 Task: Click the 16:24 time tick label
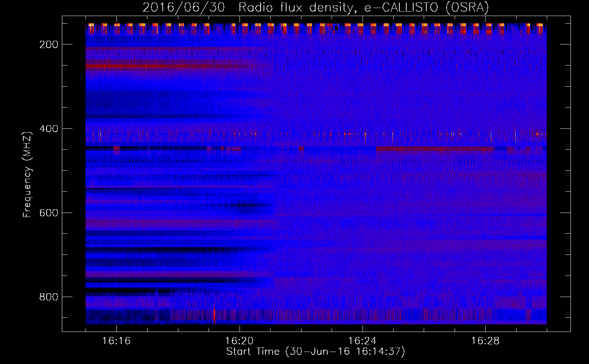tap(362, 341)
